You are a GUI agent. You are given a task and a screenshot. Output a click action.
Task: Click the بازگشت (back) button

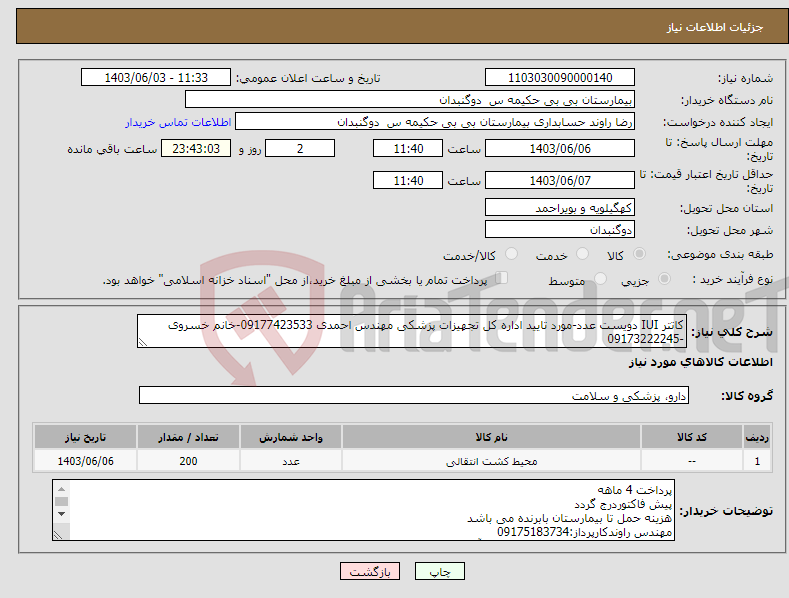(370, 571)
